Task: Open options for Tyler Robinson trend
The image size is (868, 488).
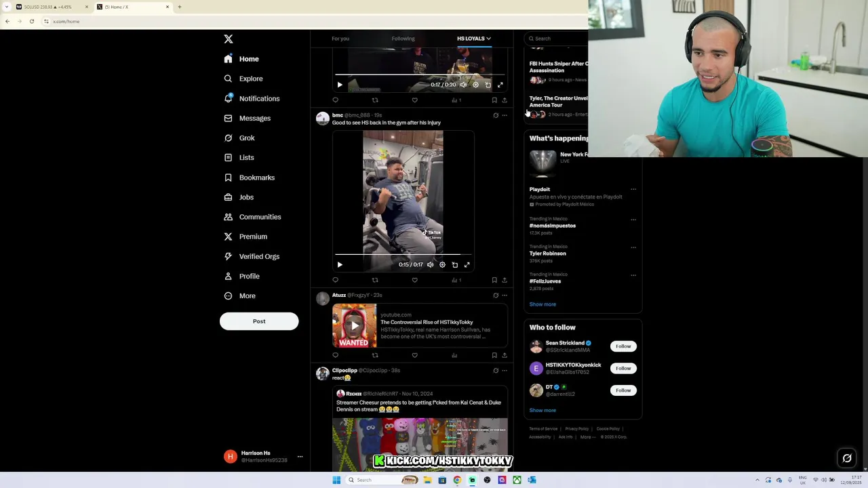Action: [633, 247]
